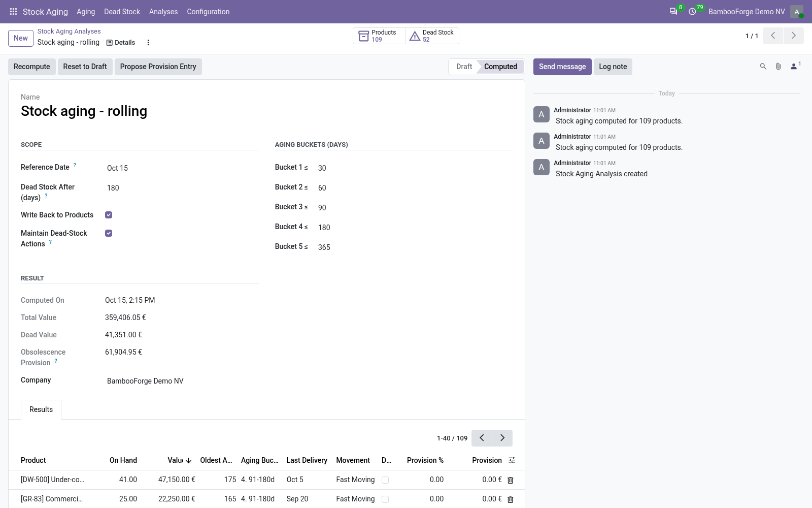This screenshot has width=812, height=508.
Task: Go to next results page arrow
Action: point(502,438)
